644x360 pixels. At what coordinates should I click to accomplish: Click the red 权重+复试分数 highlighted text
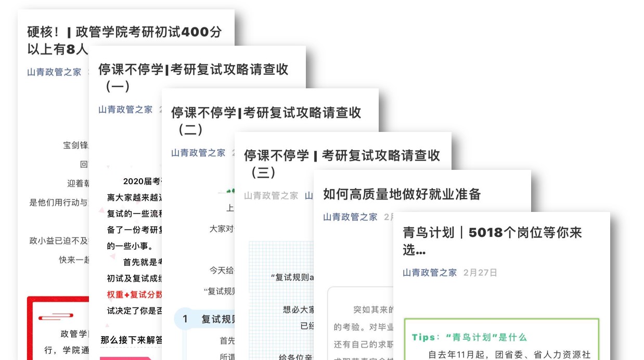(x=135, y=295)
